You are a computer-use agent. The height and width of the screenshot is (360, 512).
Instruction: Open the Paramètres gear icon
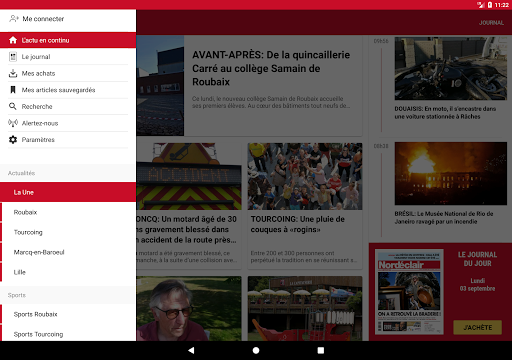[13, 140]
